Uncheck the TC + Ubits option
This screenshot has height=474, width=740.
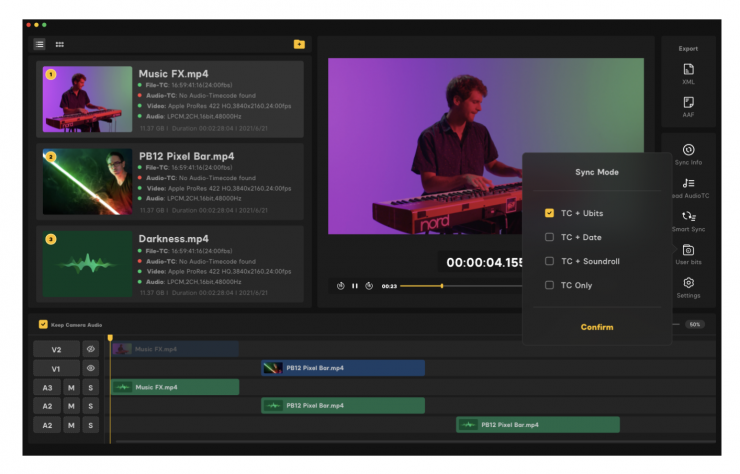tap(549, 213)
